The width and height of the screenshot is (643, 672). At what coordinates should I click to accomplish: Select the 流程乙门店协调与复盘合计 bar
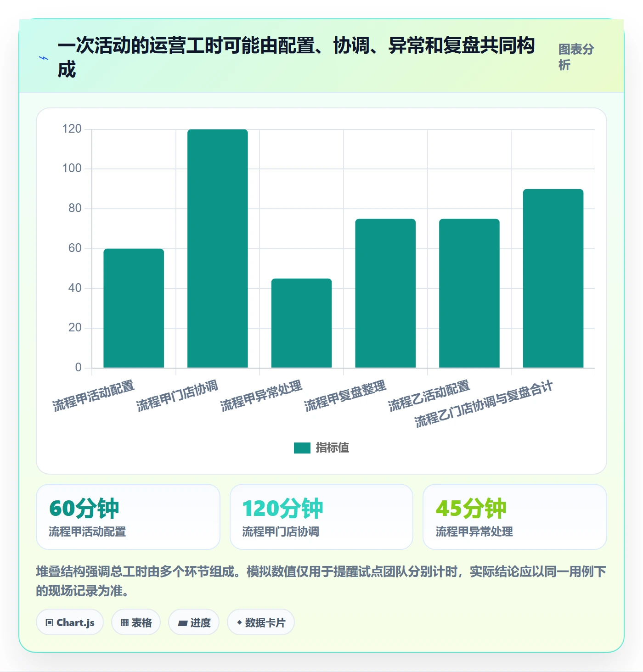553,278
